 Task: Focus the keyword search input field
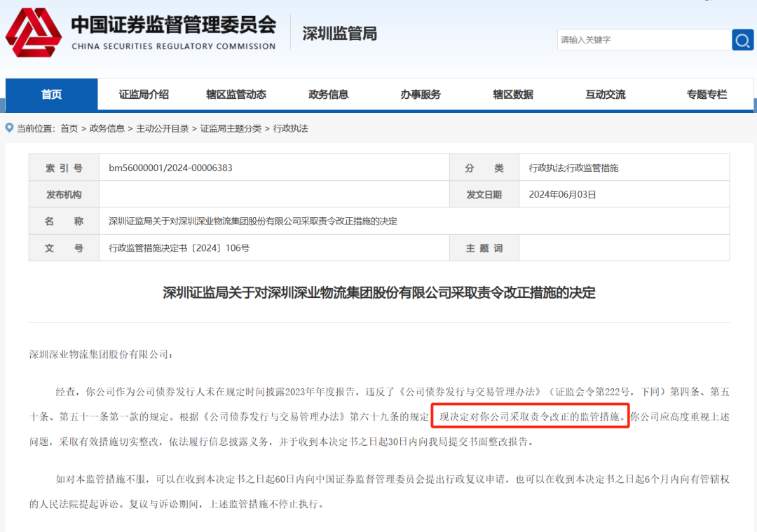tap(645, 40)
